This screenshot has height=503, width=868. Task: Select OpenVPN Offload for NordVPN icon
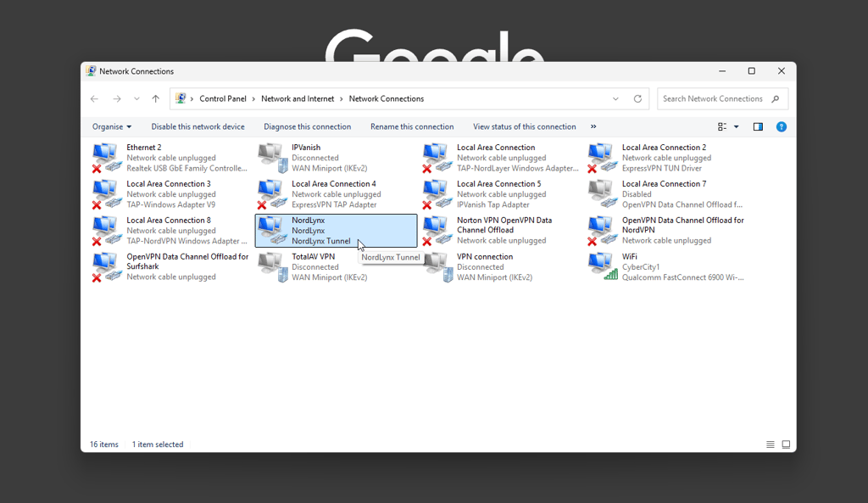click(603, 231)
